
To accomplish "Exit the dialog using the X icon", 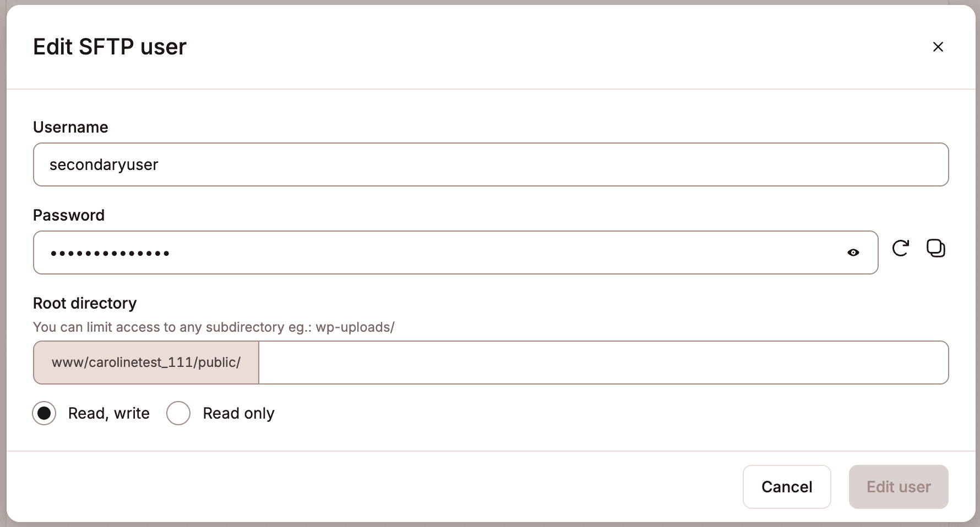I will coord(938,47).
